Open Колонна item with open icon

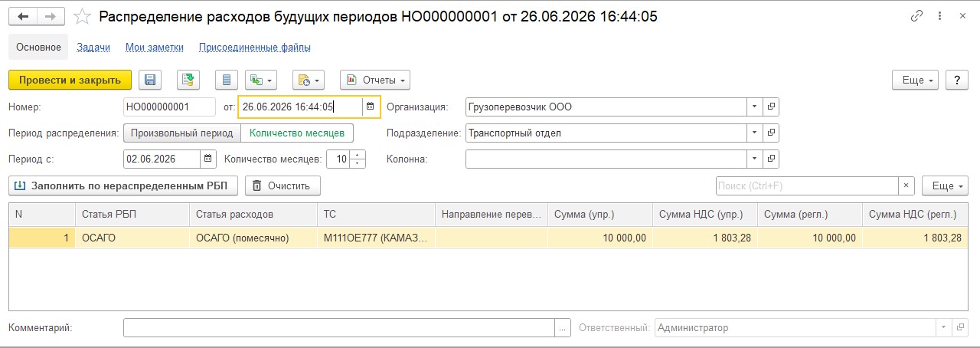coord(771,159)
